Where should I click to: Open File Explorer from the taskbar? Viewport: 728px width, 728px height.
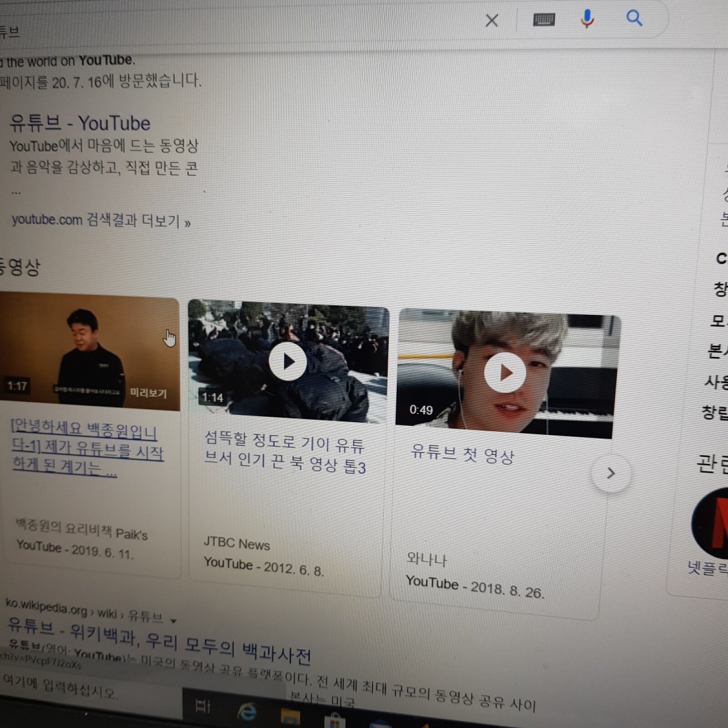tap(290, 717)
